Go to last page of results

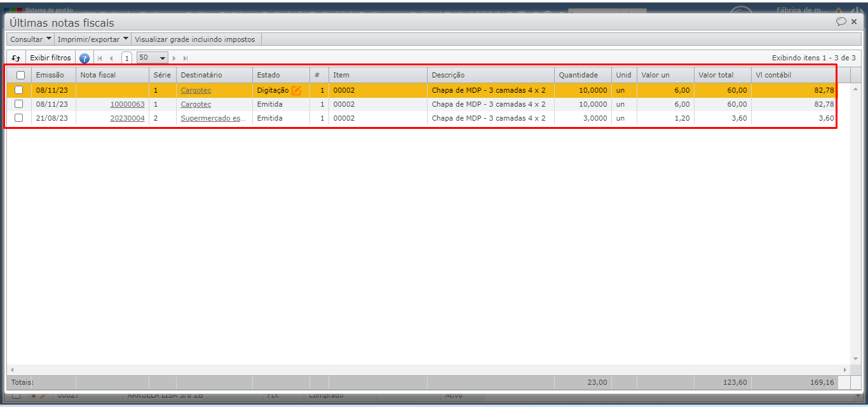[186, 58]
